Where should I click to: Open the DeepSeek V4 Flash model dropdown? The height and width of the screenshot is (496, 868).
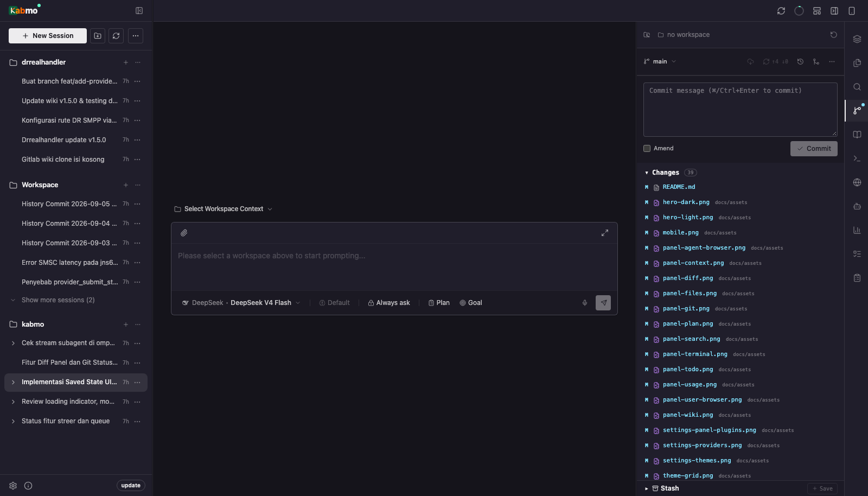(241, 303)
